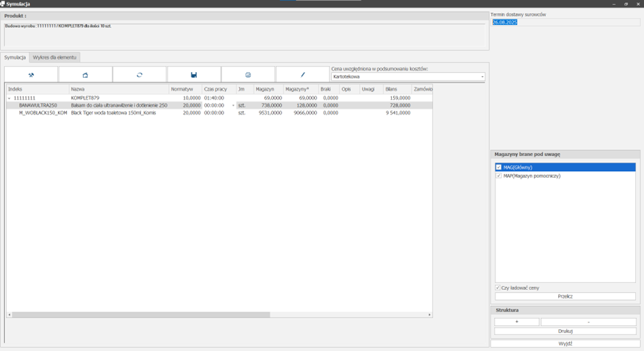The width and height of the screenshot is (644, 351).
Task: Select the Symulacja tab
Action: pyautogui.click(x=15, y=57)
